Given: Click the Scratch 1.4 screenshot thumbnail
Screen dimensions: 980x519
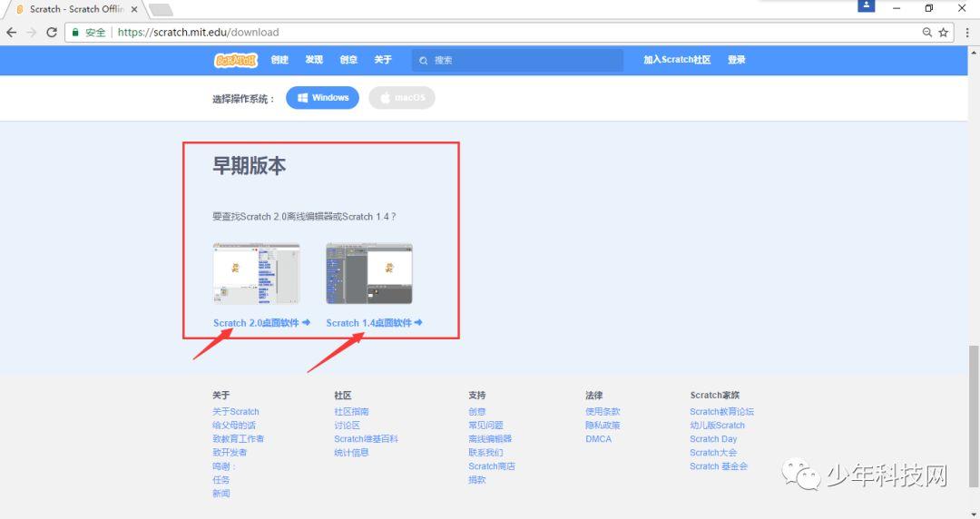Looking at the screenshot, I should 368,274.
